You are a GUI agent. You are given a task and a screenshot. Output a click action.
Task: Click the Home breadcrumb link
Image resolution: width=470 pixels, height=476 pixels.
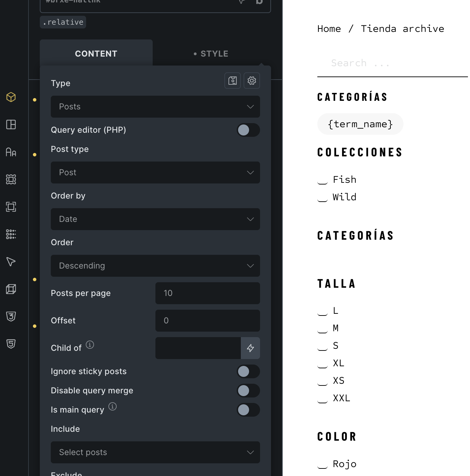click(x=329, y=29)
